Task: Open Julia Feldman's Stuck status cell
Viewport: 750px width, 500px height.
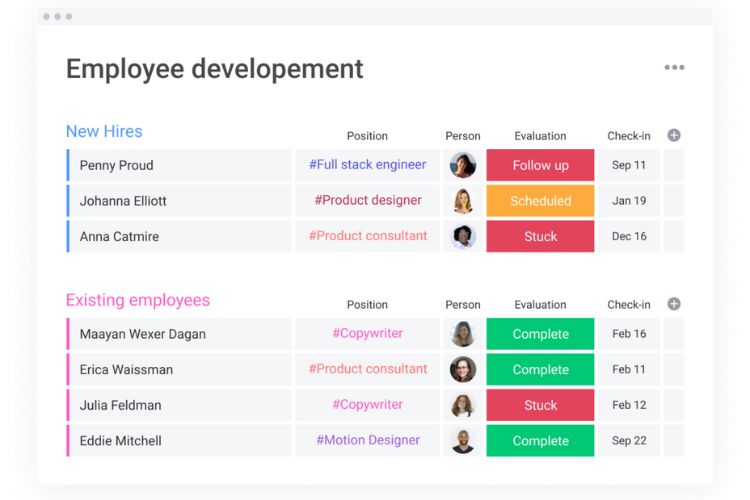Action: pos(540,405)
